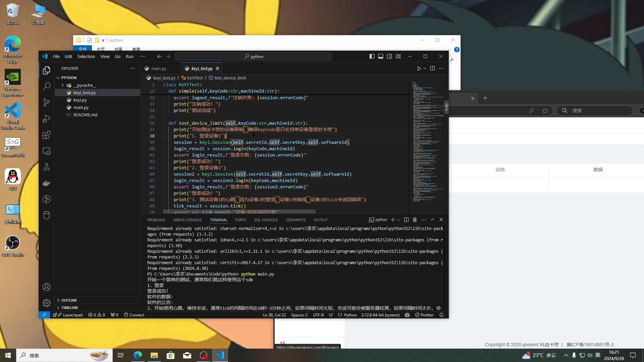Toggle the bottom panel visibility
The width and height of the screenshot is (644, 362).
click(x=380, y=56)
